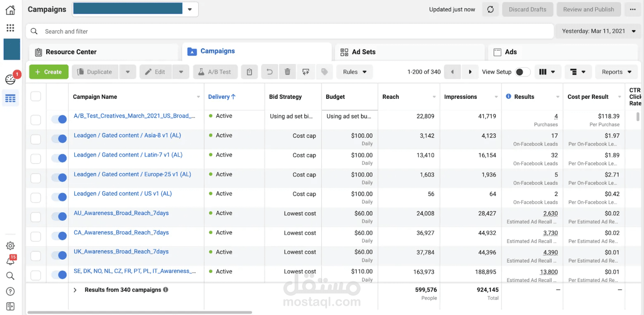Click Review and Publish button

click(x=589, y=9)
